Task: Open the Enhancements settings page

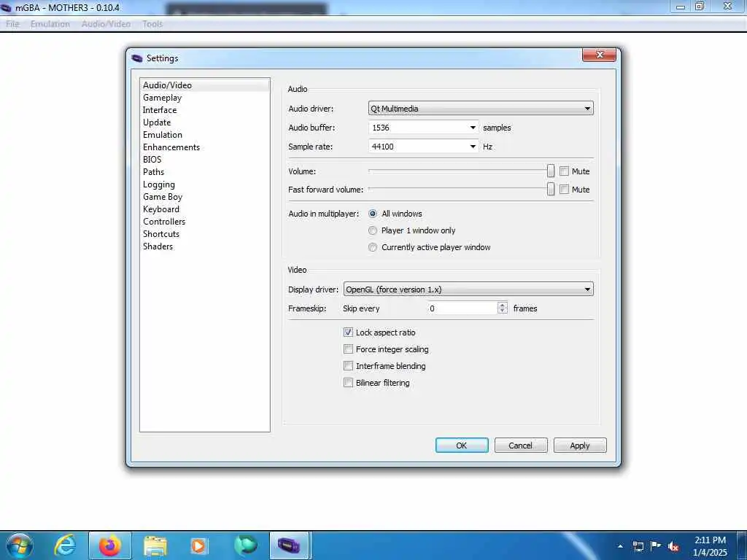Action: pyautogui.click(x=205, y=147)
